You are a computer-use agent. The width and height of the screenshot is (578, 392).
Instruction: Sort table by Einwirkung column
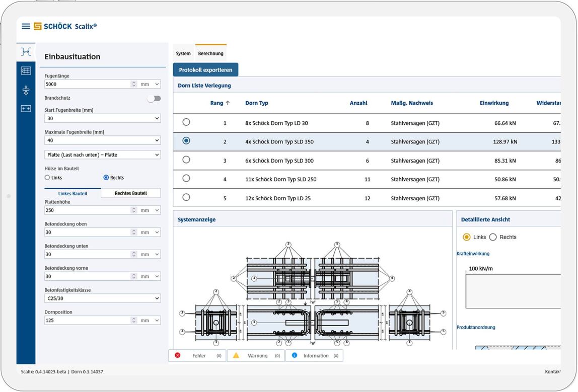pos(494,103)
